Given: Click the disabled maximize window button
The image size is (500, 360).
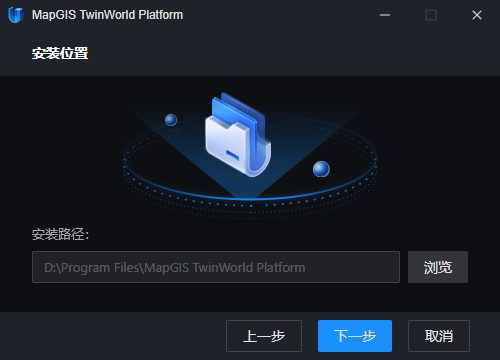Looking at the screenshot, I should click(x=431, y=15).
